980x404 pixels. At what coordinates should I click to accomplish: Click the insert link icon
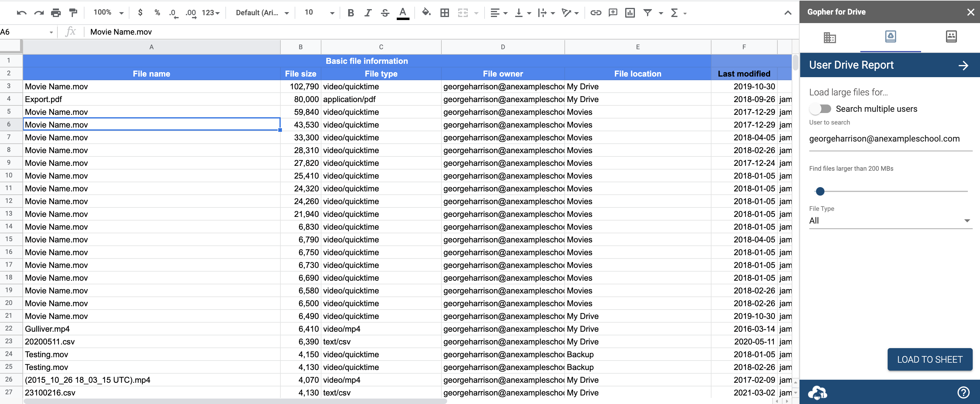tap(595, 12)
